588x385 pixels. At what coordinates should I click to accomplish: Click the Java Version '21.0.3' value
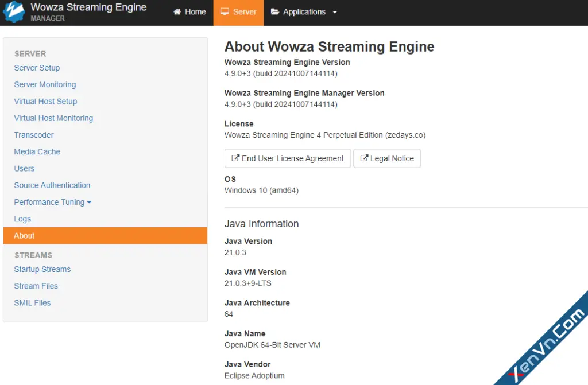[235, 252]
